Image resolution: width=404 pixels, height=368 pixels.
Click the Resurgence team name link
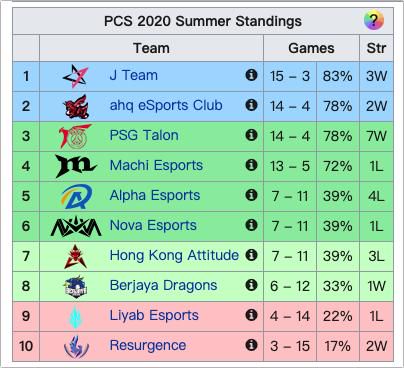pos(148,346)
